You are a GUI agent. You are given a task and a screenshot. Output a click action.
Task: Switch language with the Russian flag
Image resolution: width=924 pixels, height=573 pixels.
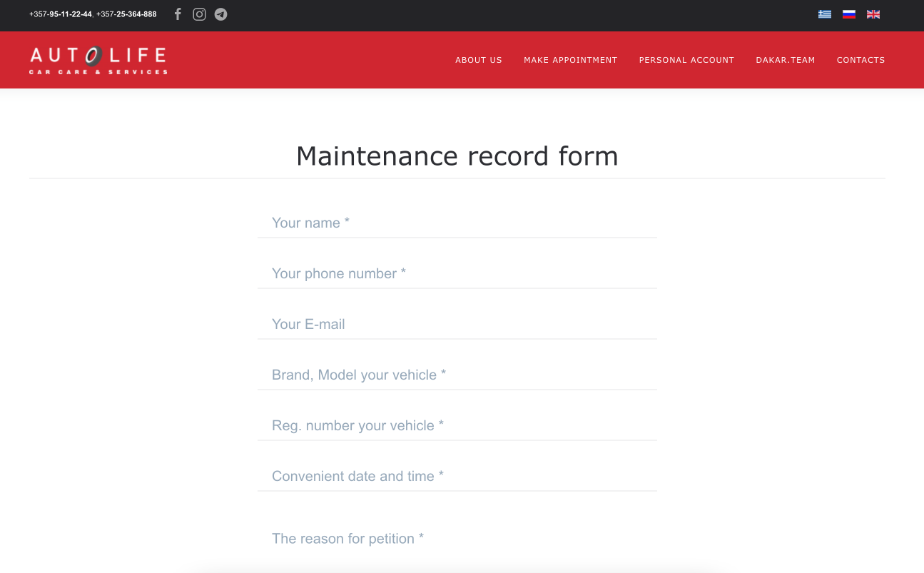coord(849,14)
